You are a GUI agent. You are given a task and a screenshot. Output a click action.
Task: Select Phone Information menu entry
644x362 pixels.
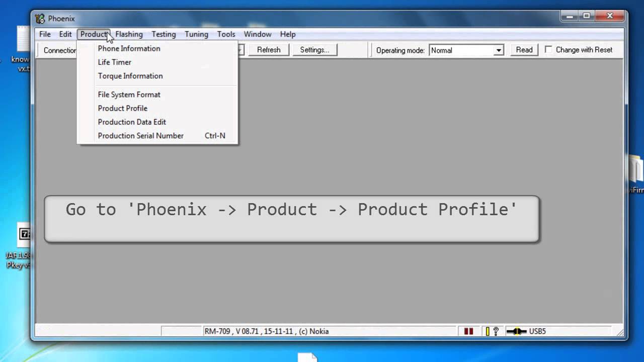157,48
